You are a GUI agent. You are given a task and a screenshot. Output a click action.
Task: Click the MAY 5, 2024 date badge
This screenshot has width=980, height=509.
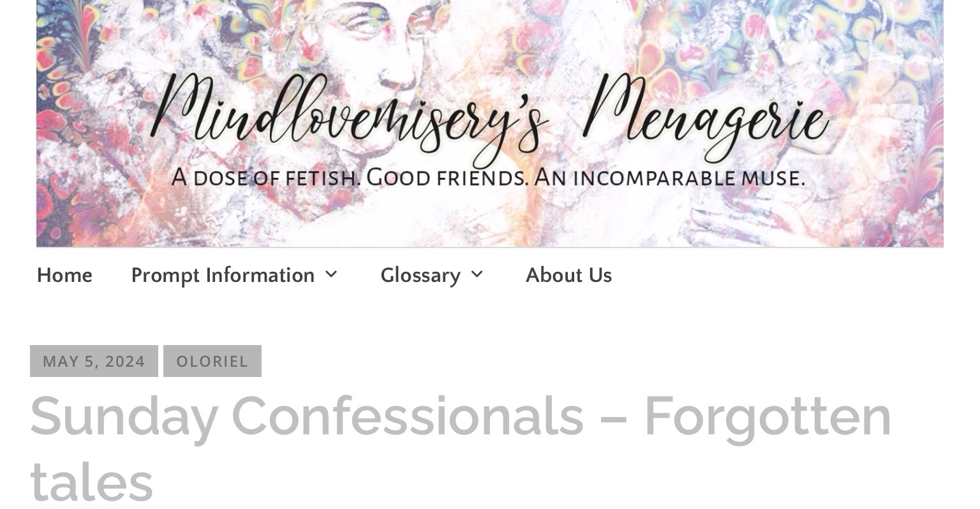94,361
